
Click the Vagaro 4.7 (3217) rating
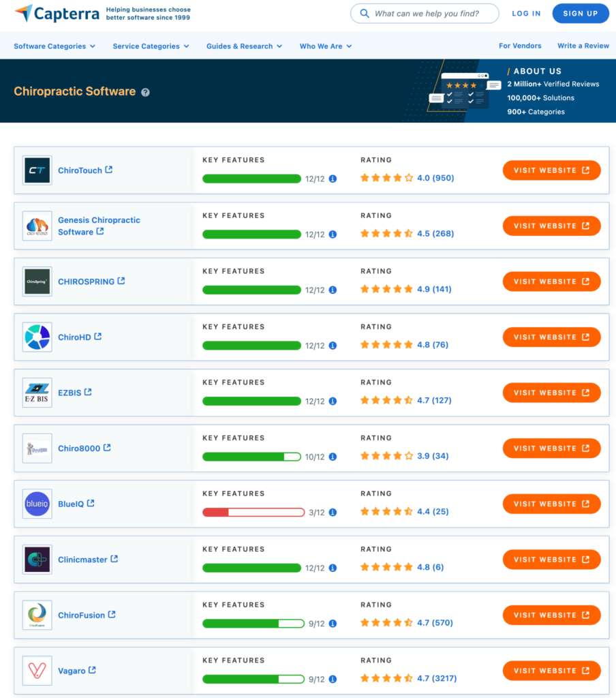[x=409, y=678]
